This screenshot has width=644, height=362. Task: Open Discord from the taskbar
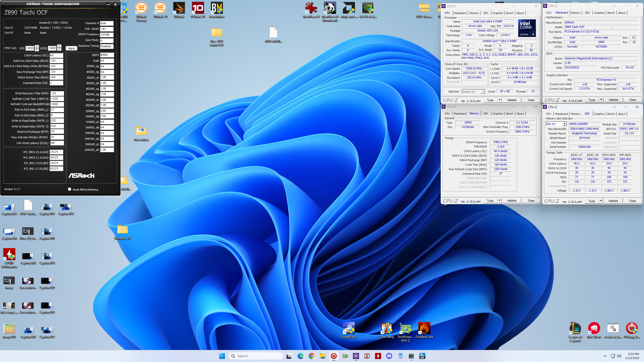point(389,356)
